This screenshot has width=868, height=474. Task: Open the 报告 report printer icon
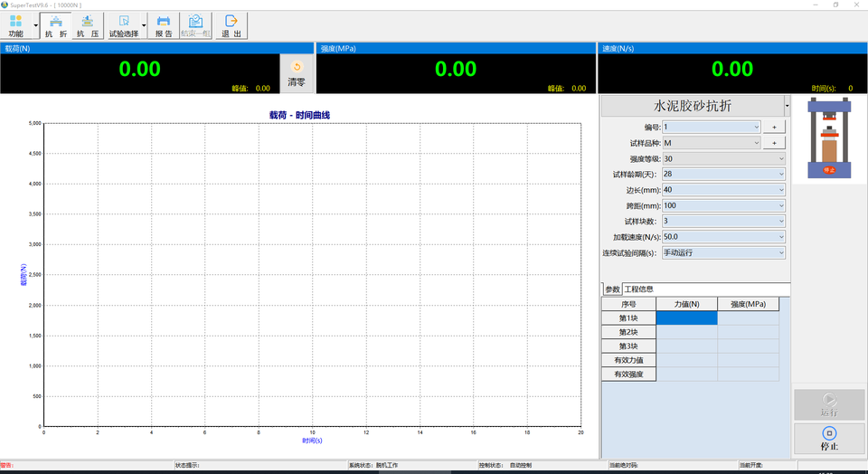click(x=164, y=25)
